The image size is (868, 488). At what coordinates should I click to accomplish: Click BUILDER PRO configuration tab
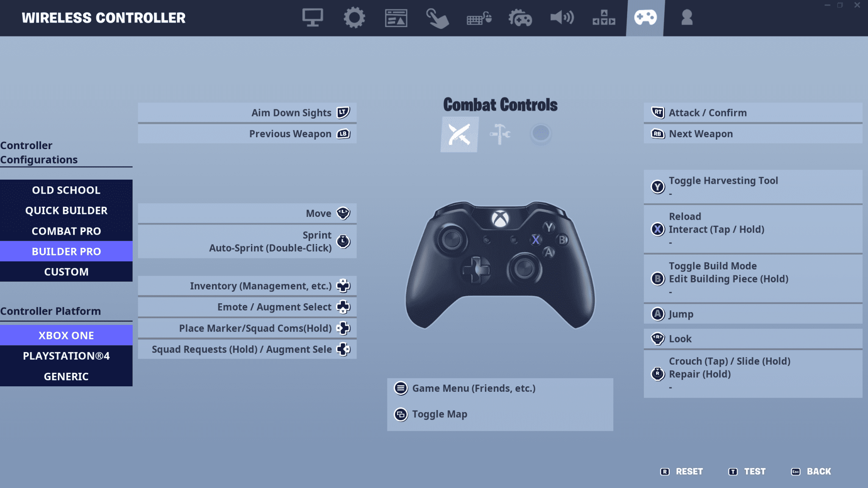point(66,251)
